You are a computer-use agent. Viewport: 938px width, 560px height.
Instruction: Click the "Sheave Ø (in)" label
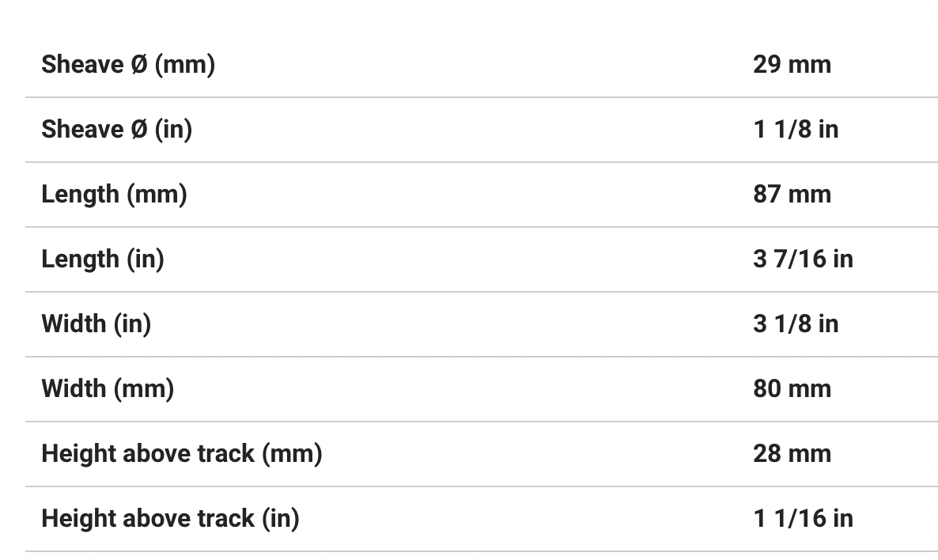click(116, 129)
